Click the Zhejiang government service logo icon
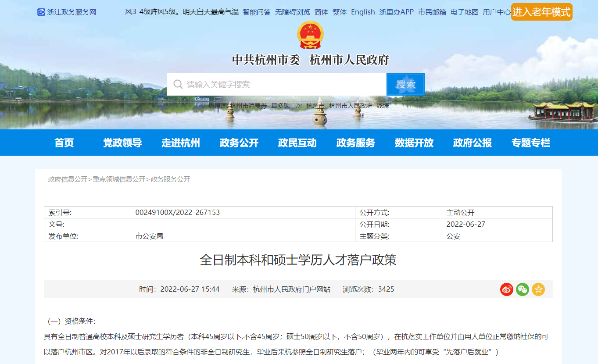This screenshot has height=364, width=598. pyautogui.click(x=41, y=12)
